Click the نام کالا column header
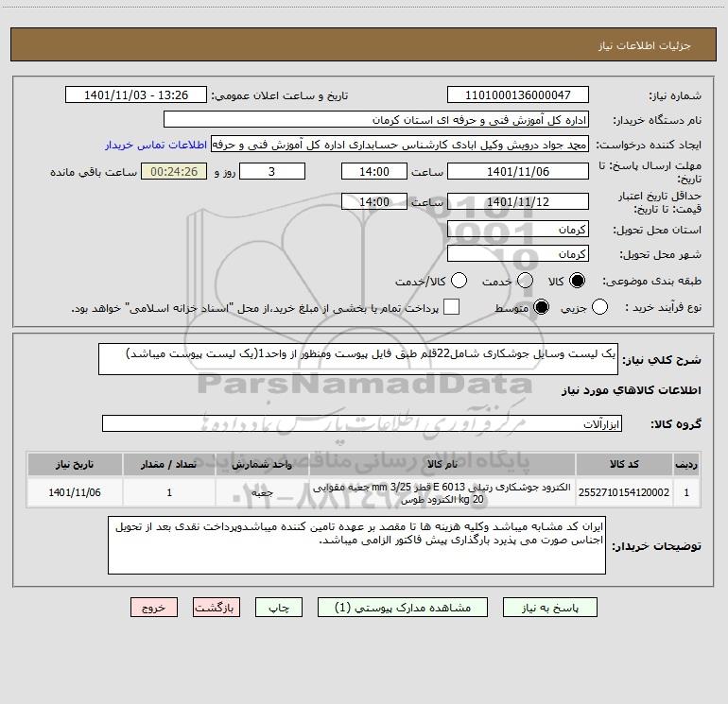 (442, 464)
